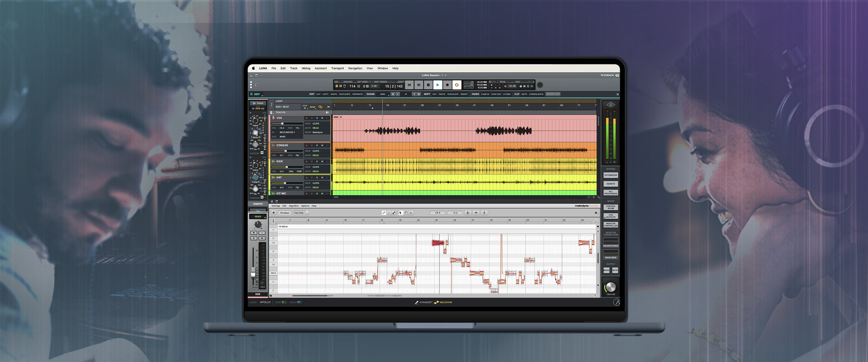Open the Mixing menu

coord(306,68)
